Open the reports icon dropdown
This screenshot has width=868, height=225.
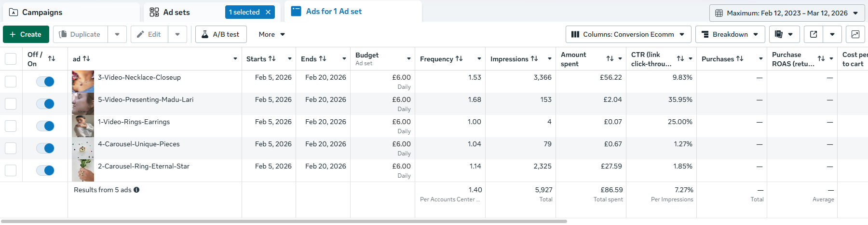pyautogui.click(x=784, y=34)
